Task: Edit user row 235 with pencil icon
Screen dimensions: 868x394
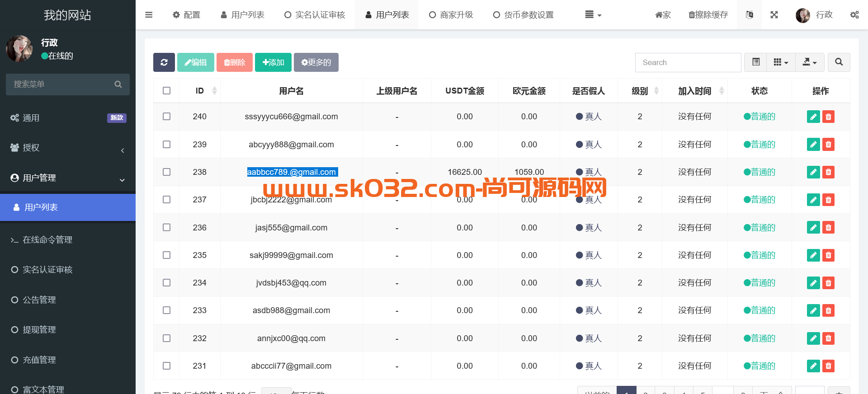Action: click(813, 255)
